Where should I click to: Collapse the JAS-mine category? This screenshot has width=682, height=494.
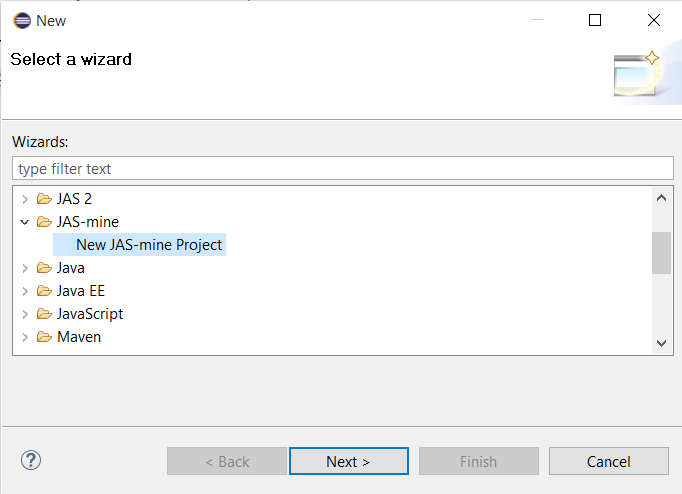tap(25, 222)
